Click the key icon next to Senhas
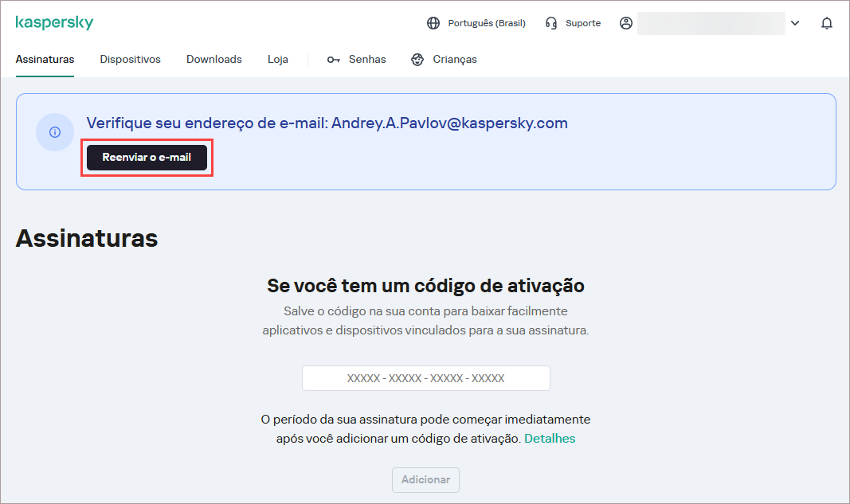Viewport: 850px width, 504px height. coord(334,59)
